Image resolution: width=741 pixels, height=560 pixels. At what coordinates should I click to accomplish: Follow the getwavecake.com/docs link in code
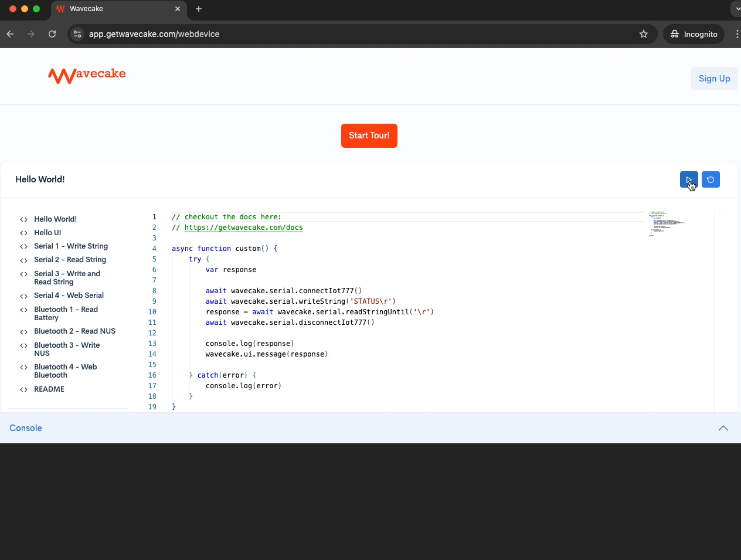coord(243,228)
